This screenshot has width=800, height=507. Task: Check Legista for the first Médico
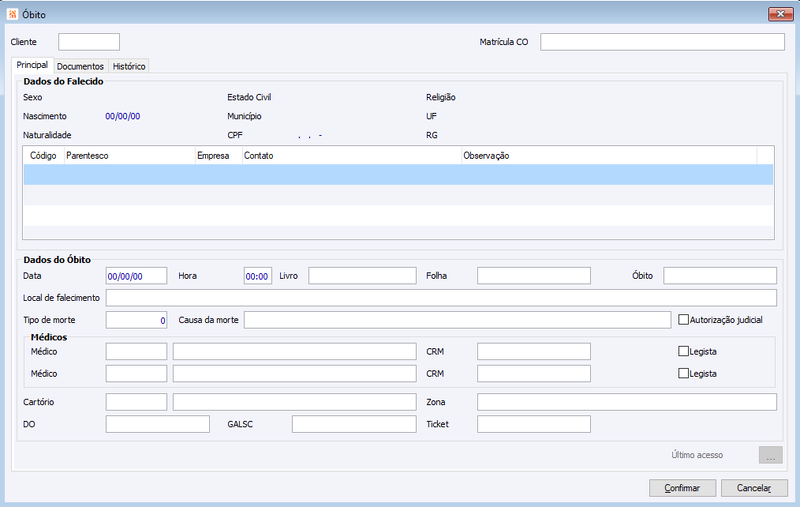683,351
